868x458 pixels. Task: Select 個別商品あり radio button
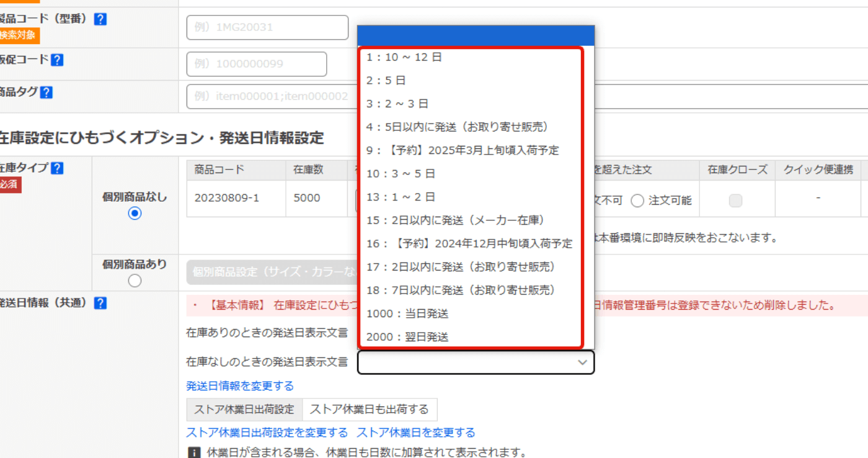[x=135, y=281]
